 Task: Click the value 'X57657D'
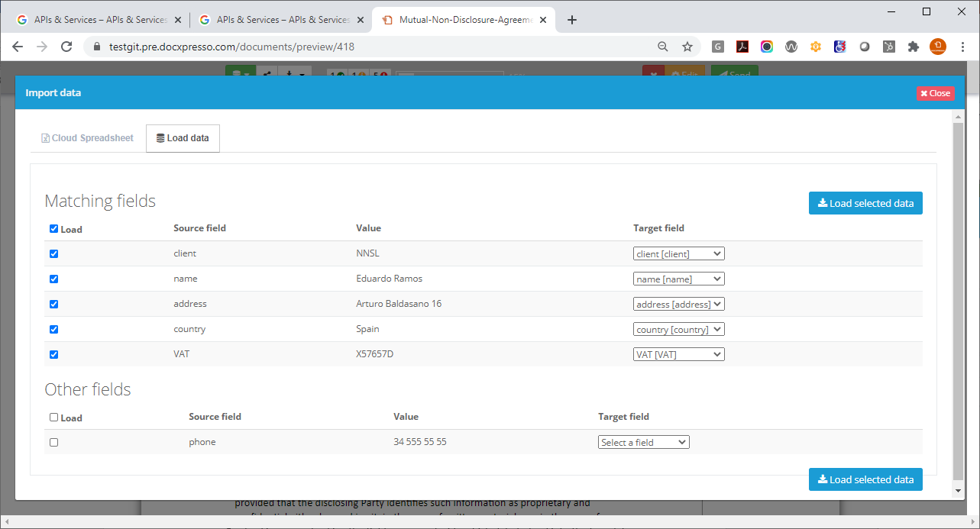tap(375, 354)
